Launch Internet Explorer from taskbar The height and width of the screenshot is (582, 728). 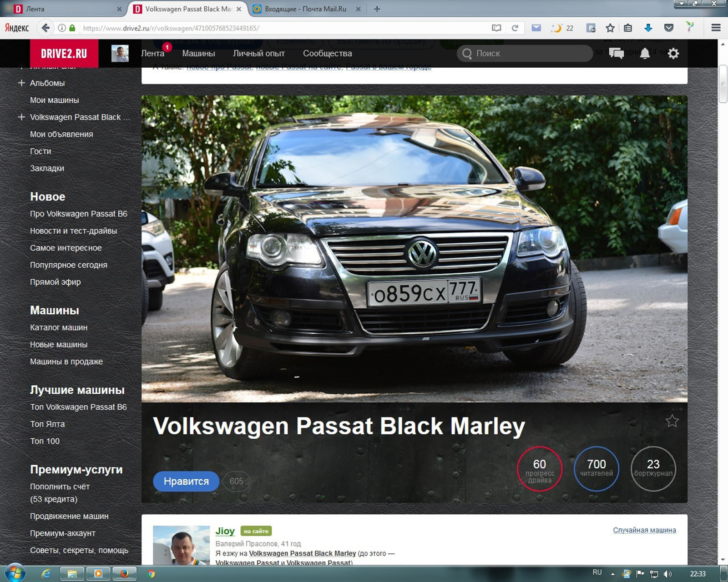(46, 574)
